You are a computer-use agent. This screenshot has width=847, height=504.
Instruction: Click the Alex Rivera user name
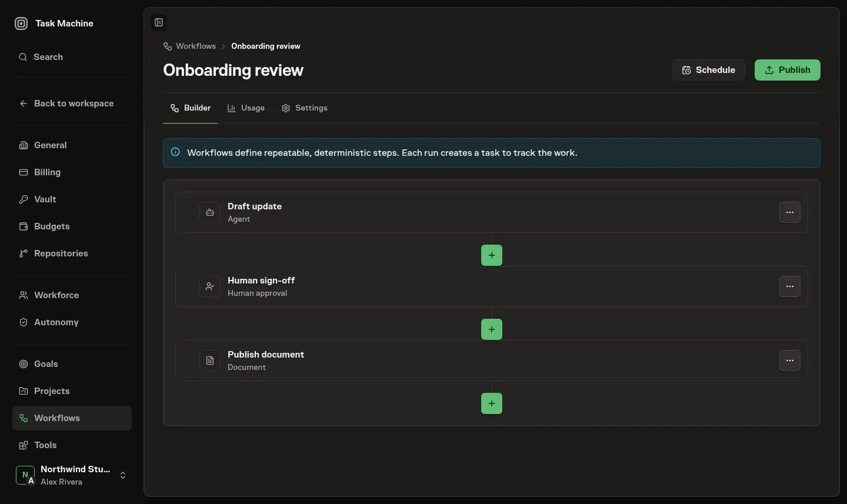tap(61, 482)
